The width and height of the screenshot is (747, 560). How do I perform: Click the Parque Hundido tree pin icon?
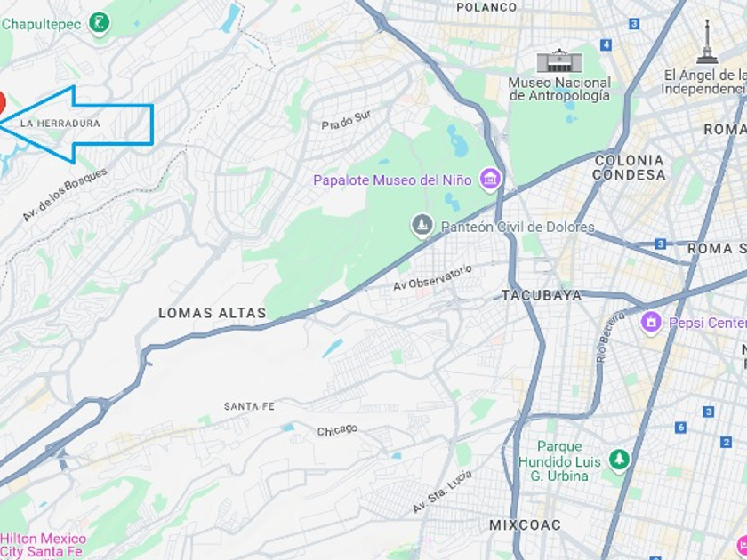(619, 460)
